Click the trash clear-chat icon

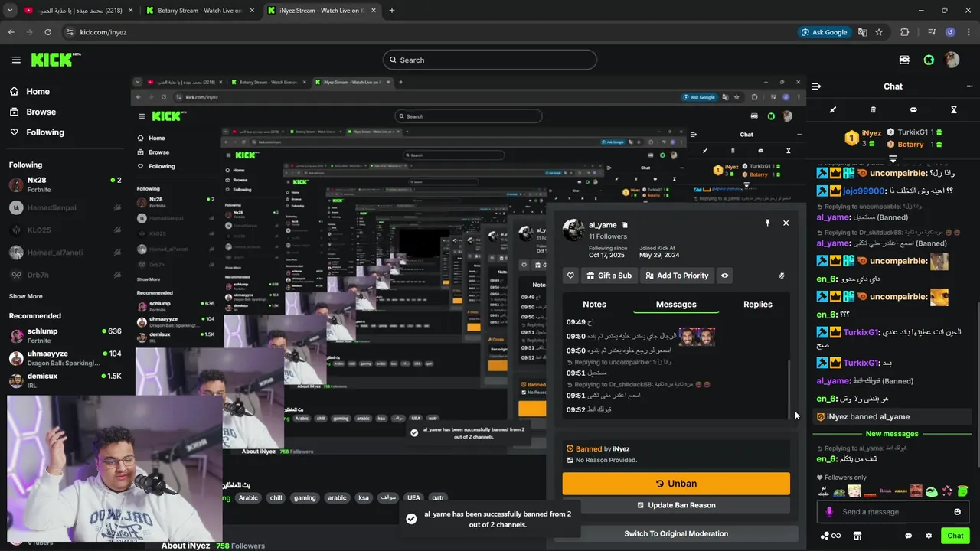tap(874, 110)
